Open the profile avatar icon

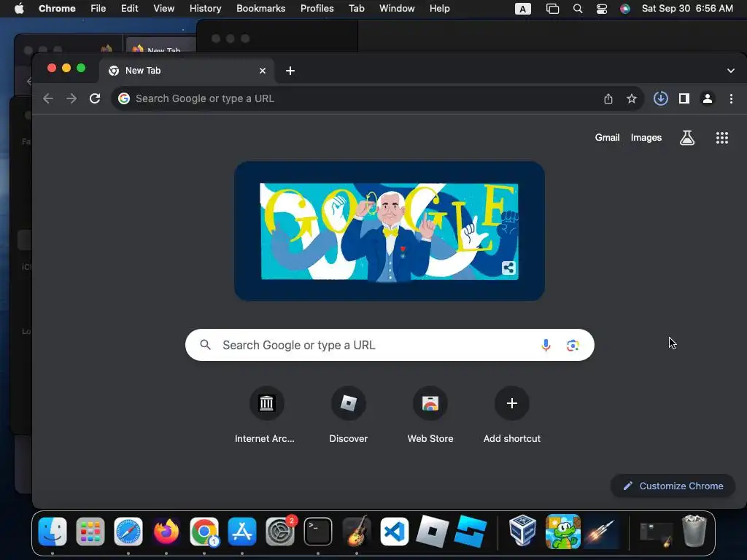click(x=708, y=98)
